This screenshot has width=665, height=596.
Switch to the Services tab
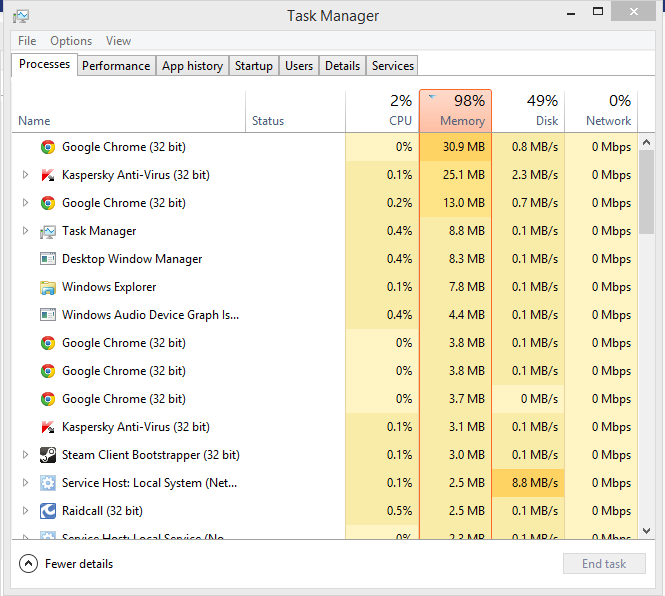pos(392,66)
